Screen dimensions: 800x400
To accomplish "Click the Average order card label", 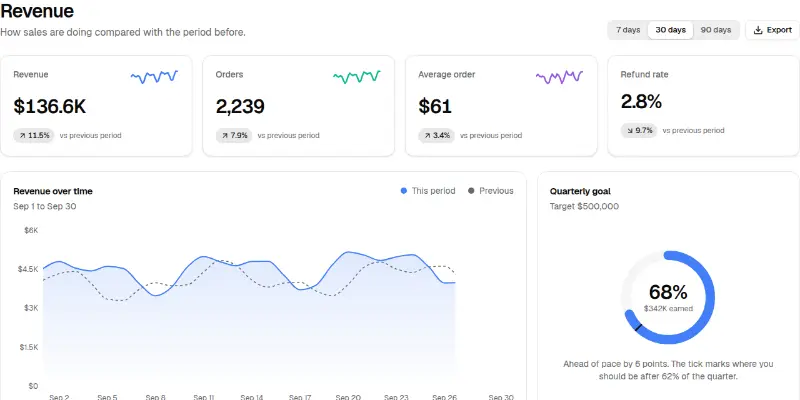I will point(446,74).
